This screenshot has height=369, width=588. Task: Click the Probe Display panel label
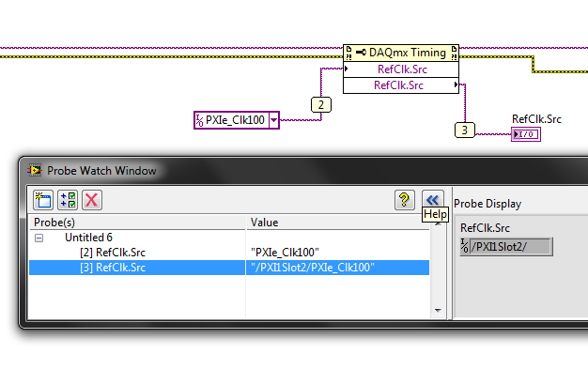tap(487, 204)
